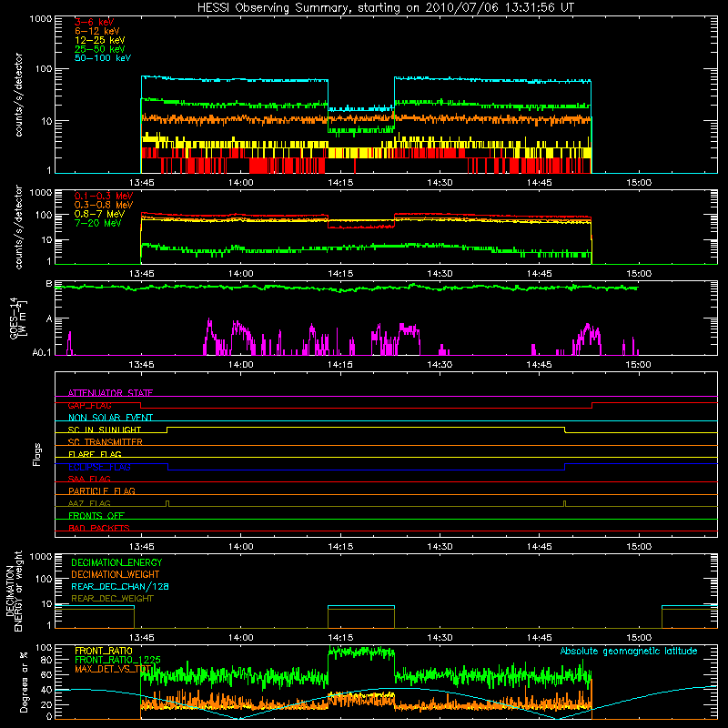Click 15:00 tick under the Flags panel
Viewport: 728px width, 728px height.
tap(639, 547)
